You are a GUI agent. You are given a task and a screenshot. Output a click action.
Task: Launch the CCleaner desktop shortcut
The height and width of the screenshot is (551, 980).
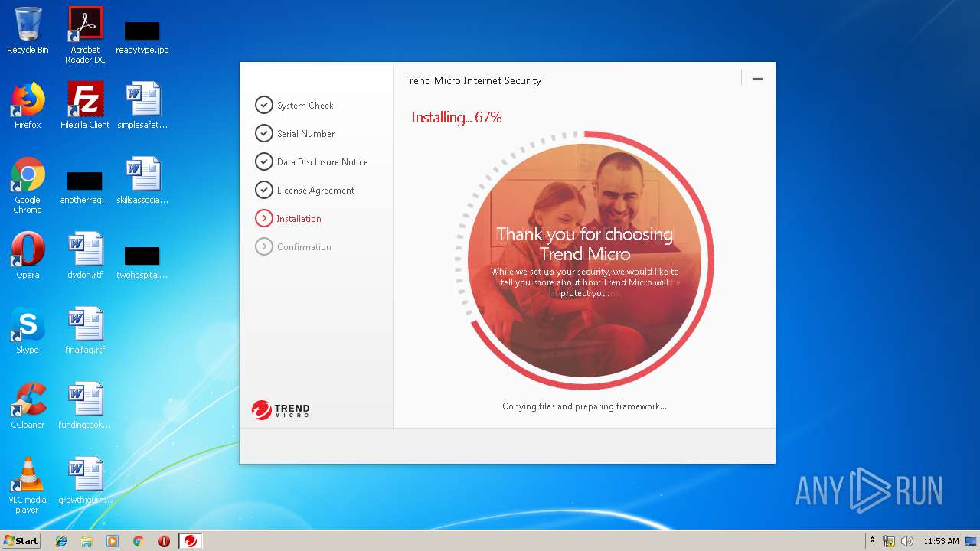[x=28, y=406]
